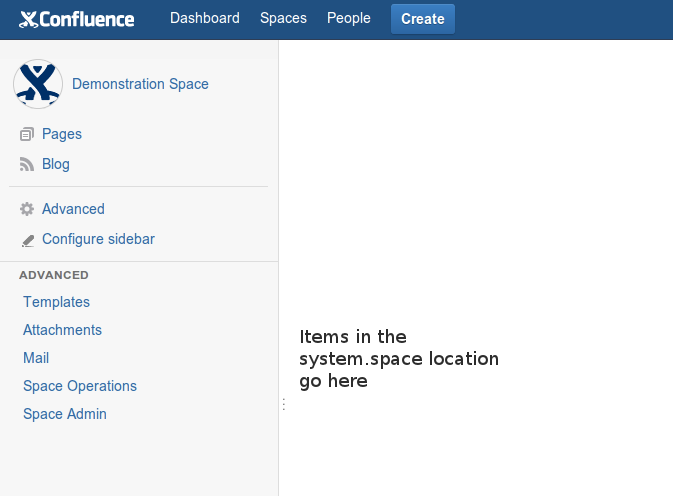Click the blue Create button
Image resolution: width=673 pixels, height=496 pixels.
[x=423, y=19]
